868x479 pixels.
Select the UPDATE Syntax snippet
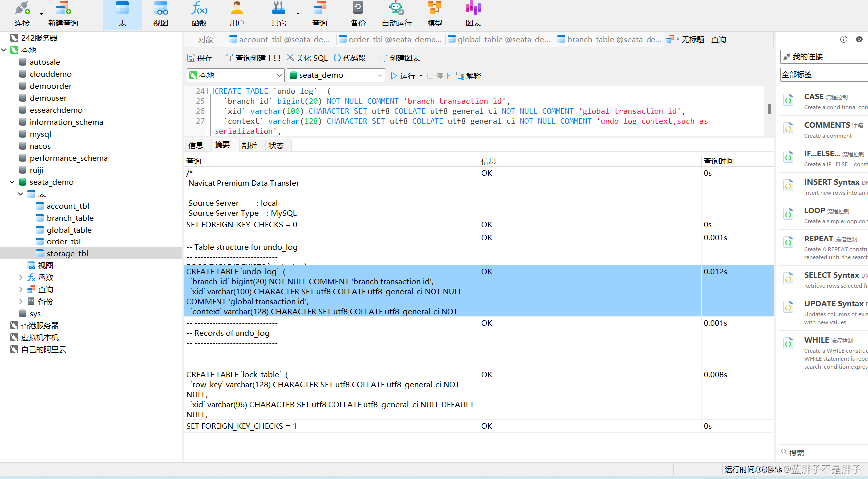click(823, 312)
